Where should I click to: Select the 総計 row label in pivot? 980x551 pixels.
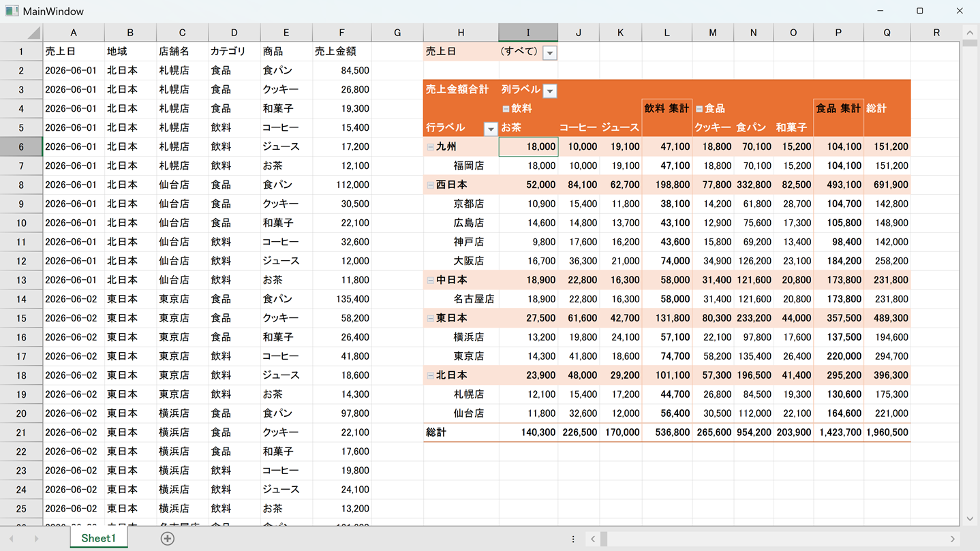click(461, 432)
